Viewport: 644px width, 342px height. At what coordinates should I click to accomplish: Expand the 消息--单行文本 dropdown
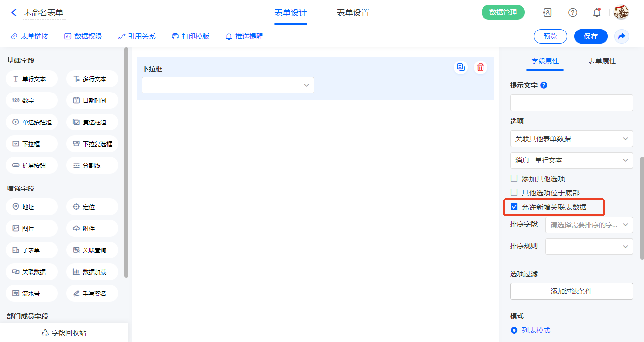[571, 160]
